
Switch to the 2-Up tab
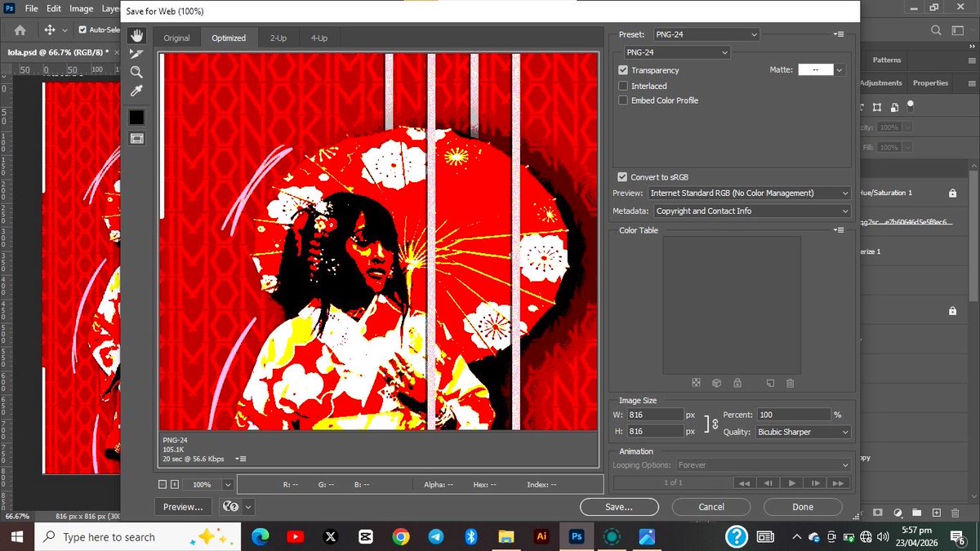[277, 38]
